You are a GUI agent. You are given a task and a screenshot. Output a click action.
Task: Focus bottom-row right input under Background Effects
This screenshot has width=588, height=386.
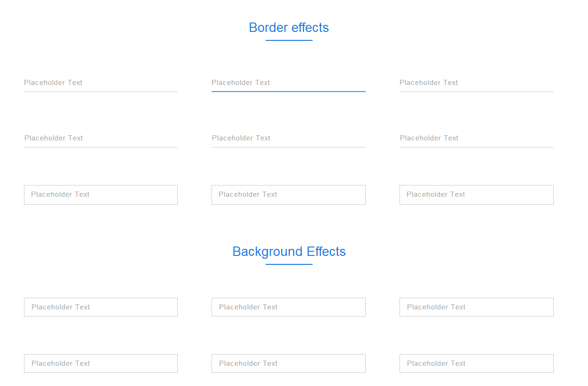tap(477, 363)
